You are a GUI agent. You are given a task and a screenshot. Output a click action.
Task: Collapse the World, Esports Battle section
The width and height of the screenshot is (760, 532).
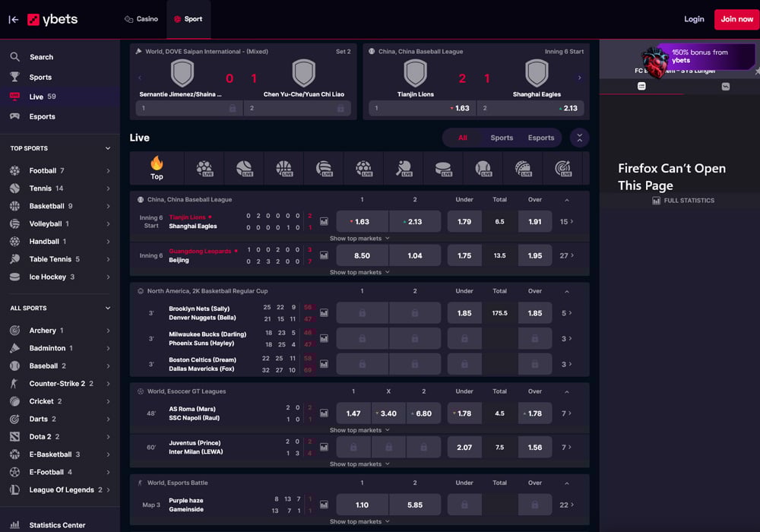tap(567, 483)
